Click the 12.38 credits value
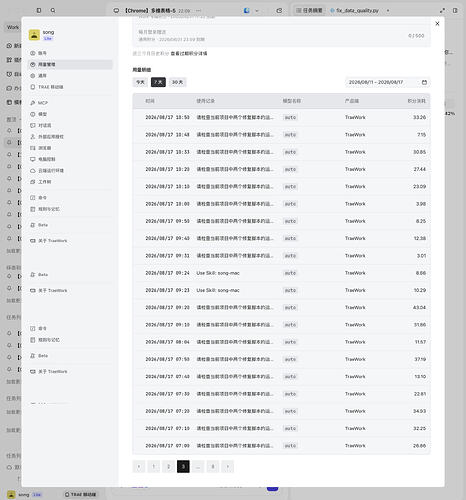Viewport: 466px width, 500px height. (x=420, y=238)
